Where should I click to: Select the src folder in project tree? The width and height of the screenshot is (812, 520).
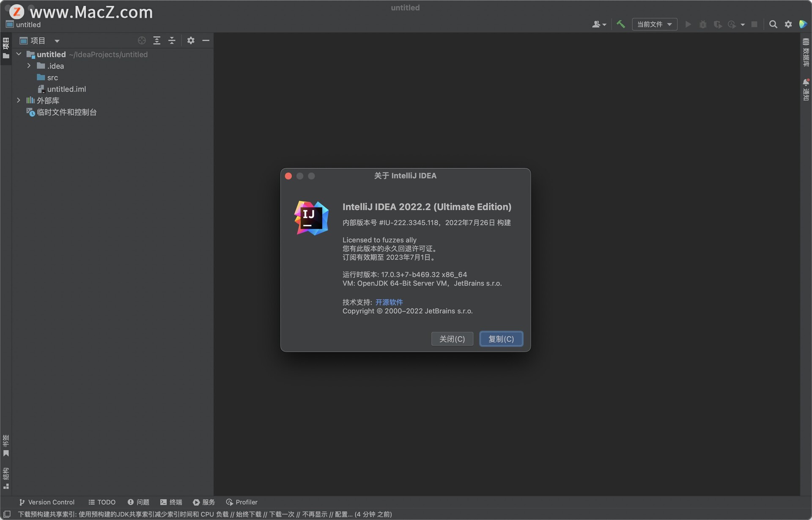pos(52,77)
